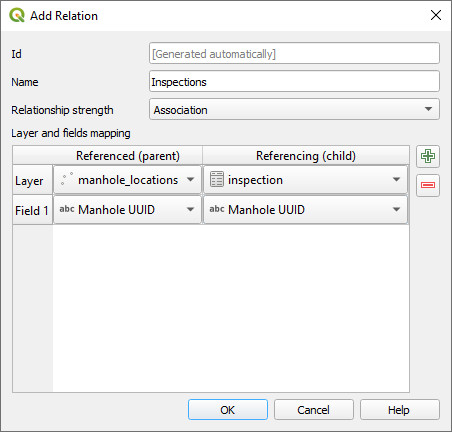
Task: Open child Manhole UUID field dropdown arrow
Action: point(396,209)
